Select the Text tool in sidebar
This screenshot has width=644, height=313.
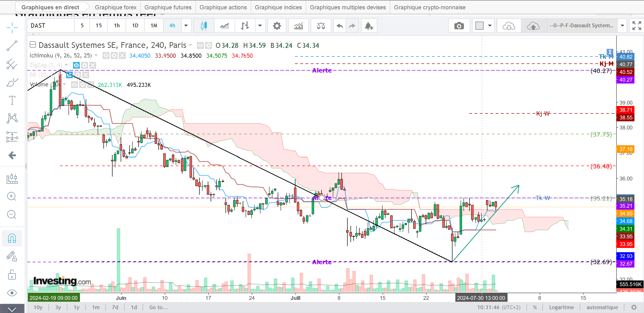click(12, 100)
